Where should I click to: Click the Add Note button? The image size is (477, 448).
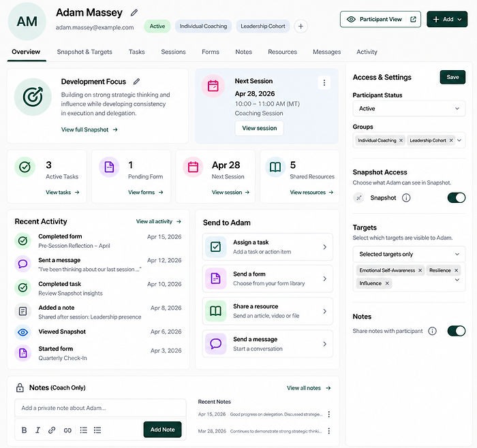[162, 430]
